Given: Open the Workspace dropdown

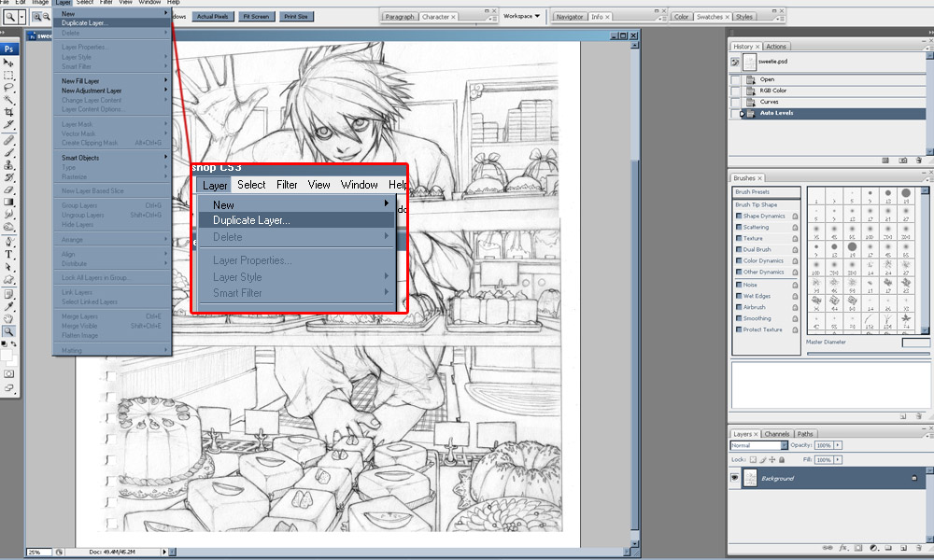Looking at the screenshot, I should (x=521, y=16).
